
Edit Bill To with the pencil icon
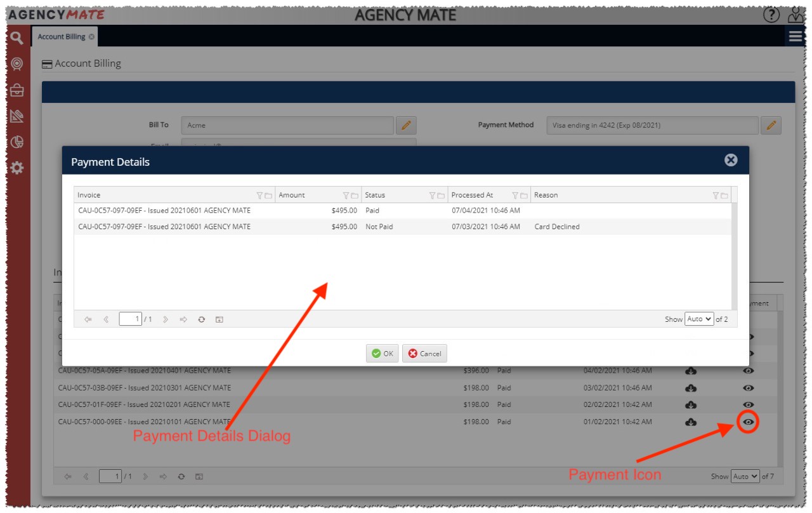(406, 125)
